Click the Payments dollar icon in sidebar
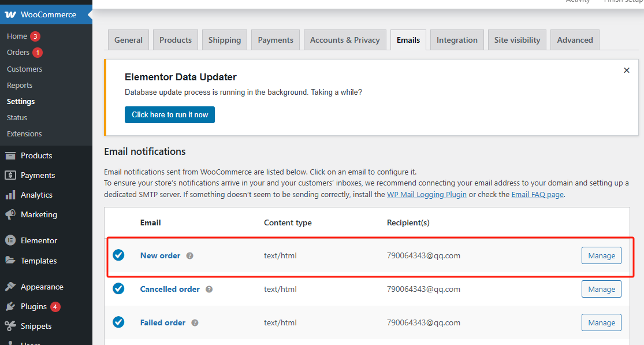The image size is (644, 345). [10, 175]
